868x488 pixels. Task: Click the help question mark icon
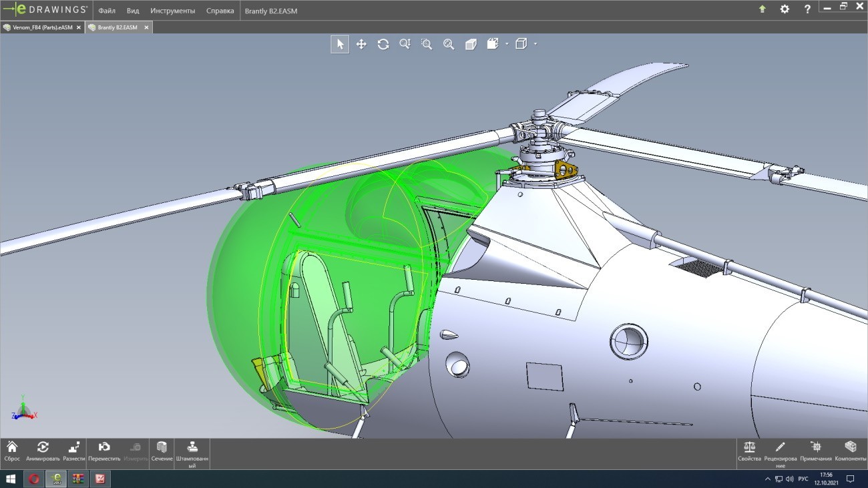(807, 9)
